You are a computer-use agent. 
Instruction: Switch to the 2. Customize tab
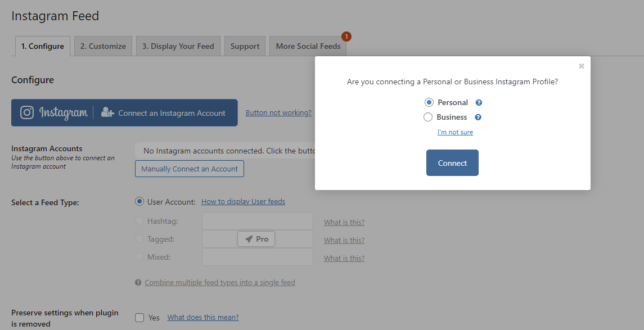tap(103, 46)
